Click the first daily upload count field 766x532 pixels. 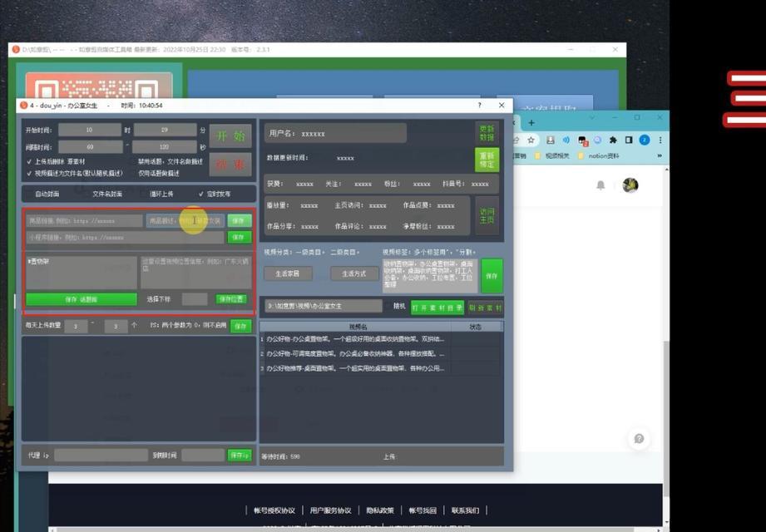point(76,326)
